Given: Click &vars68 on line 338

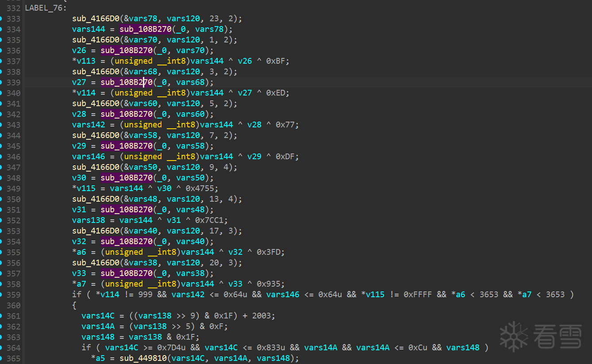Looking at the screenshot, I should click(140, 72).
